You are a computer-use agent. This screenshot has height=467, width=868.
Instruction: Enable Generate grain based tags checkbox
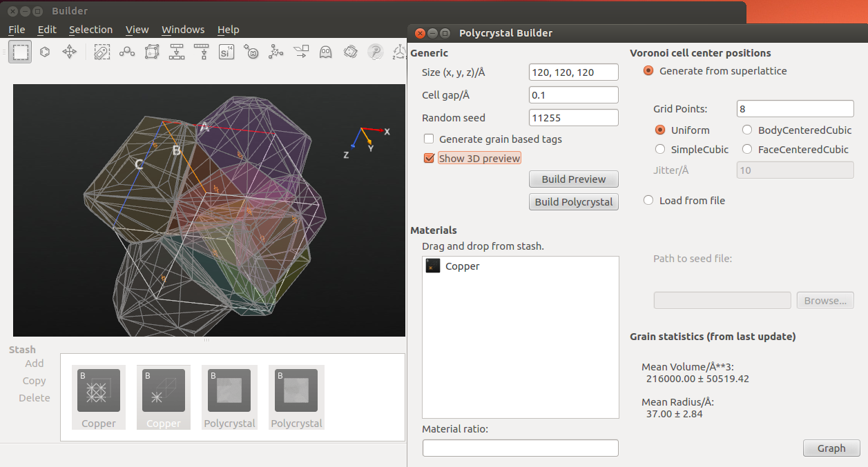click(x=429, y=139)
